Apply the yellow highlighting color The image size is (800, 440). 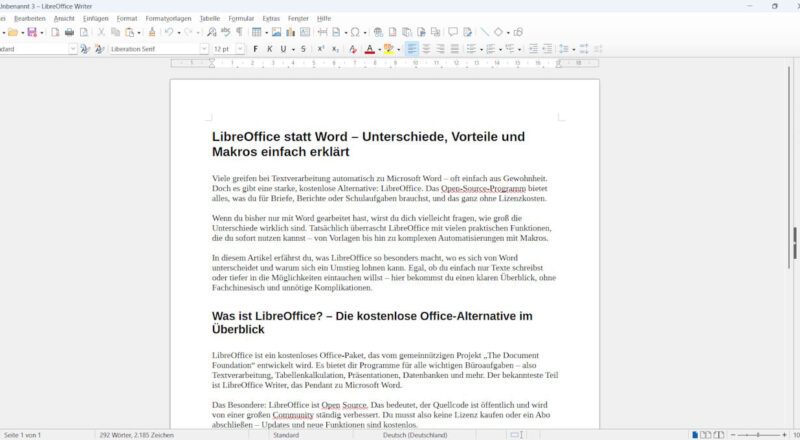(x=389, y=49)
